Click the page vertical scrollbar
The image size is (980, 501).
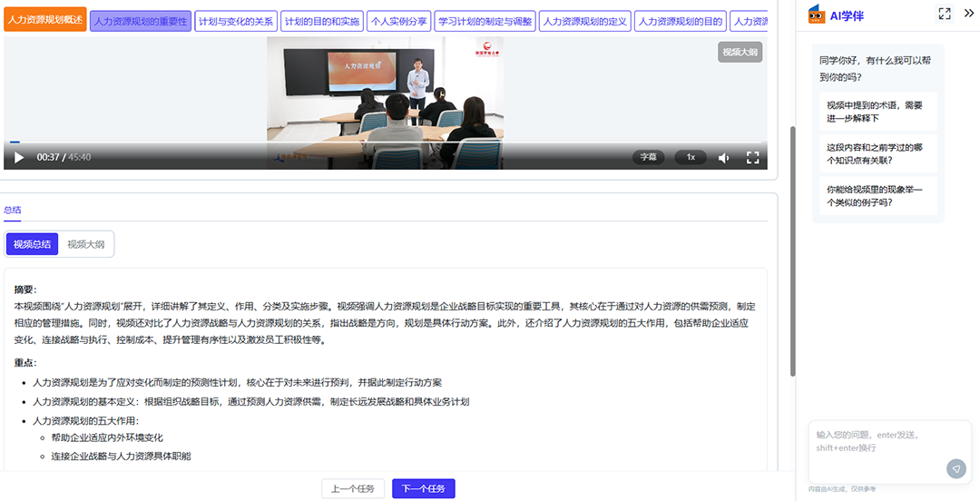point(793,250)
